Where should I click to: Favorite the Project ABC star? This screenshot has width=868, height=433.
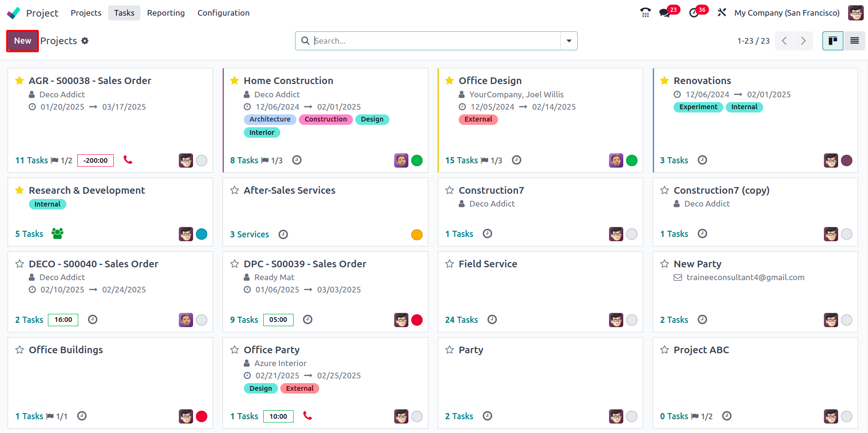pos(665,350)
